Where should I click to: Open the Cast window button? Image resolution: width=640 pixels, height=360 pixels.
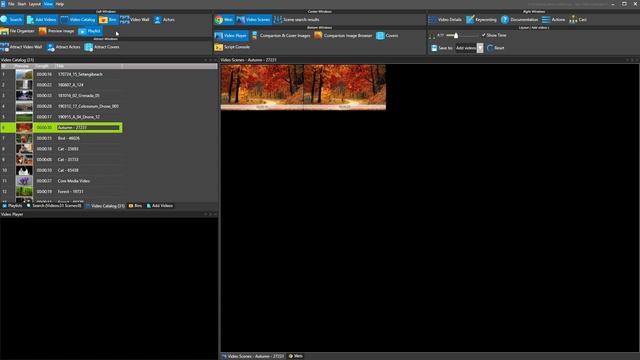click(578, 20)
